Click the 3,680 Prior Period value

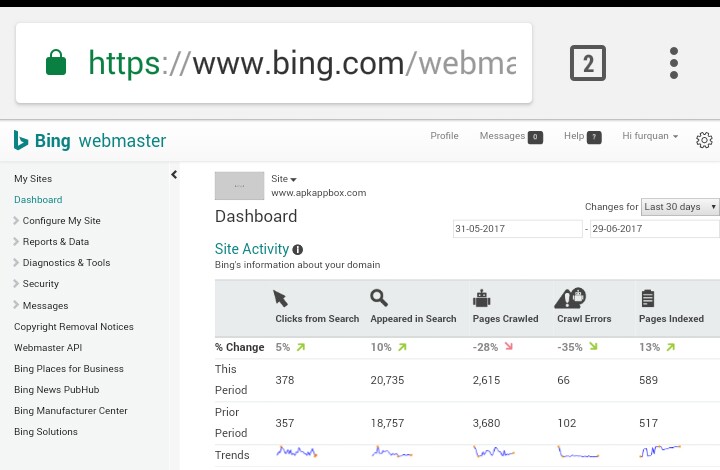(x=486, y=423)
